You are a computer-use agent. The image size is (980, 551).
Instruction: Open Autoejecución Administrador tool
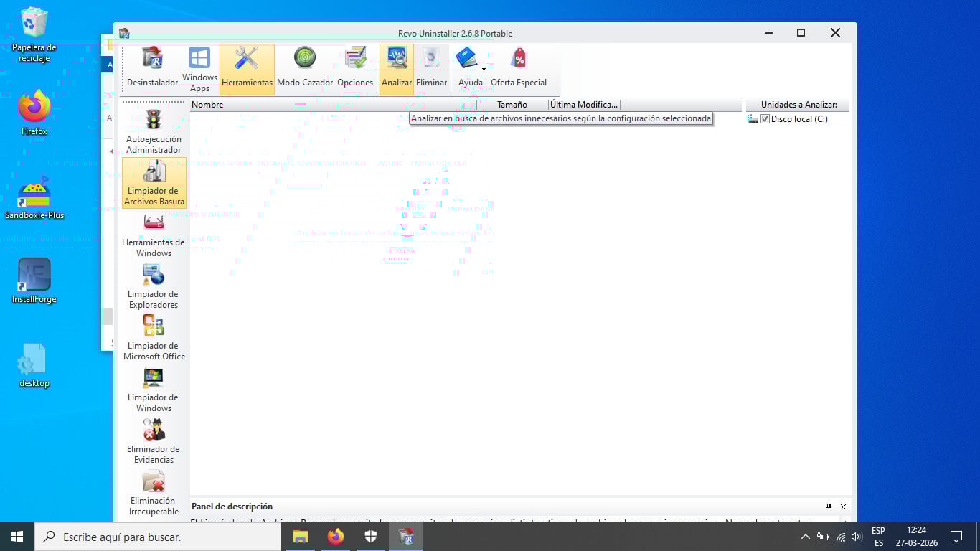154,132
